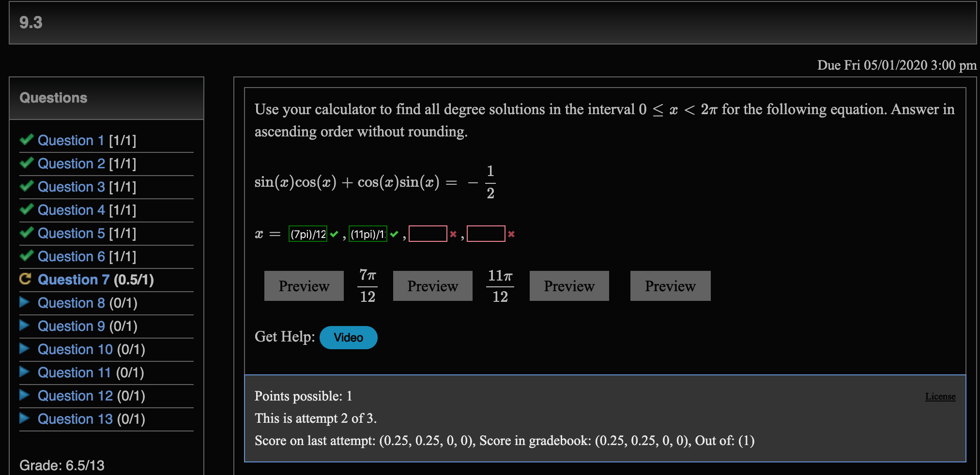Click green checkmark icon beside Question 3
The width and height of the screenshot is (980, 475).
(26, 186)
